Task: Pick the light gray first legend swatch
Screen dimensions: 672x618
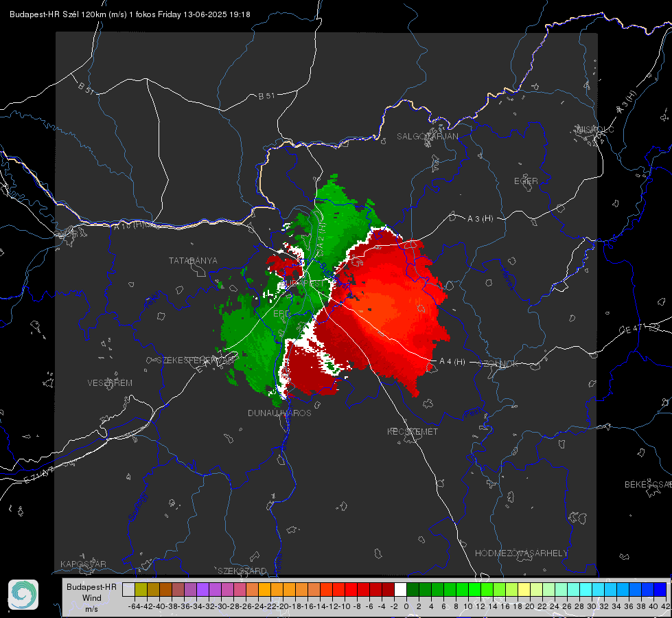Action: tap(128, 590)
